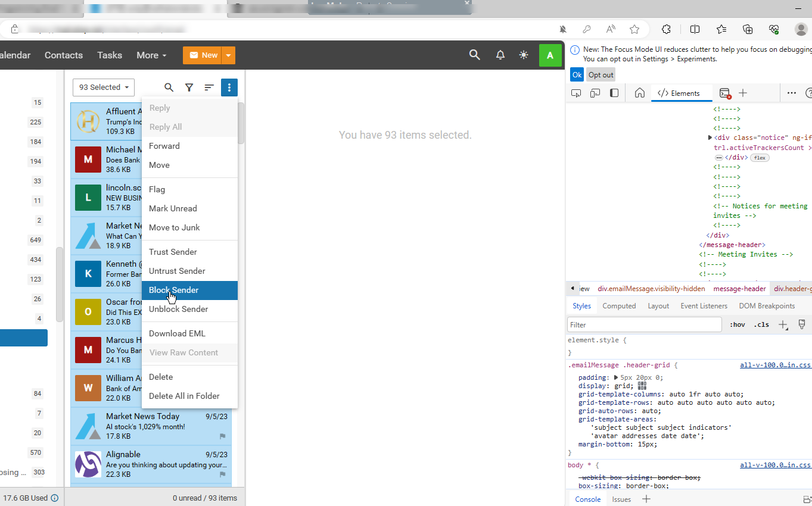
Task: Click the filter funnel icon in message list
Action: coord(189,88)
